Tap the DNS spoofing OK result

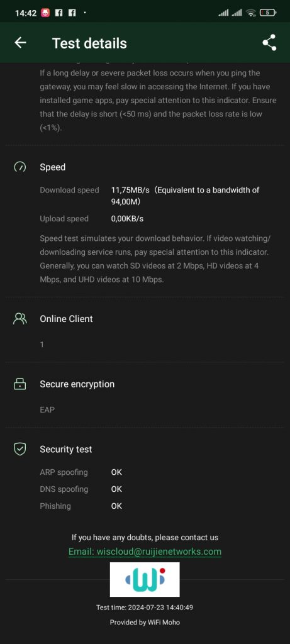click(x=116, y=489)
